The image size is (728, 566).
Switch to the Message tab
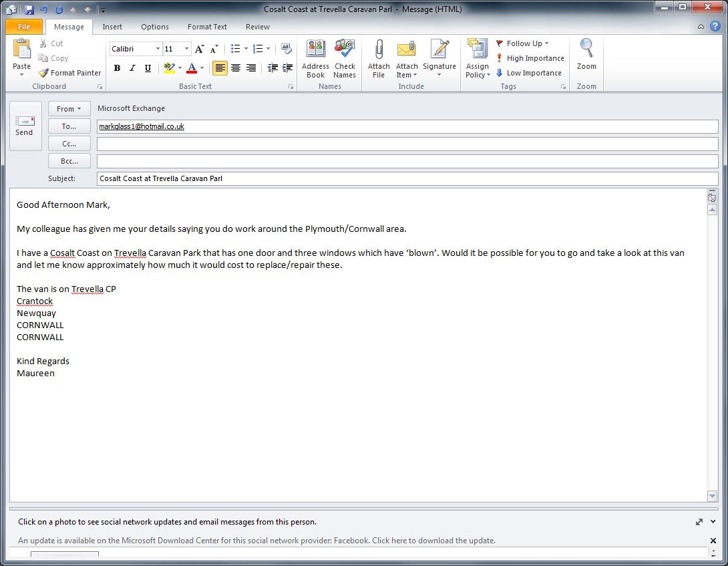point(69,27)
